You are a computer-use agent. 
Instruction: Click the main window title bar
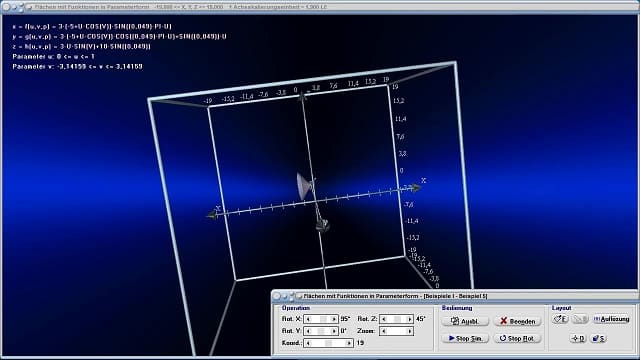coord(320,7)
